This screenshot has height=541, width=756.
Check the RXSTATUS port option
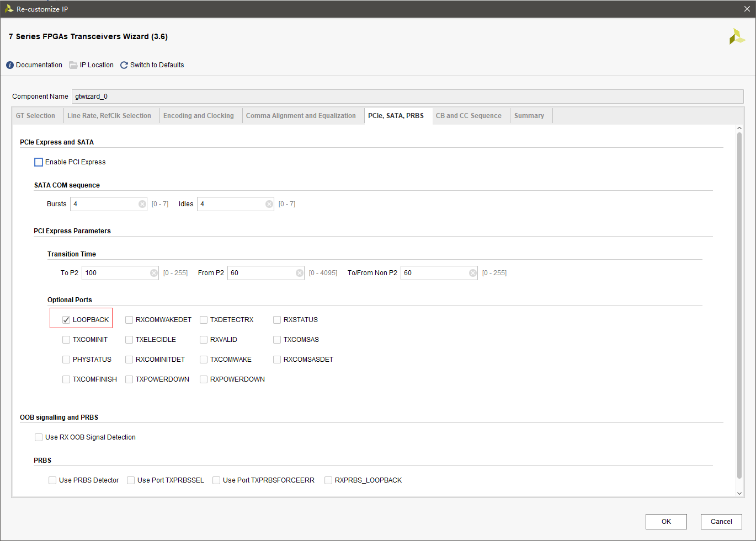point(277,320)
